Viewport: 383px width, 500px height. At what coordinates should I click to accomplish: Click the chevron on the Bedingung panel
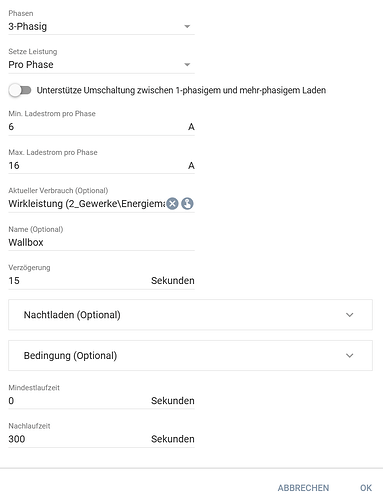(349, 355)
